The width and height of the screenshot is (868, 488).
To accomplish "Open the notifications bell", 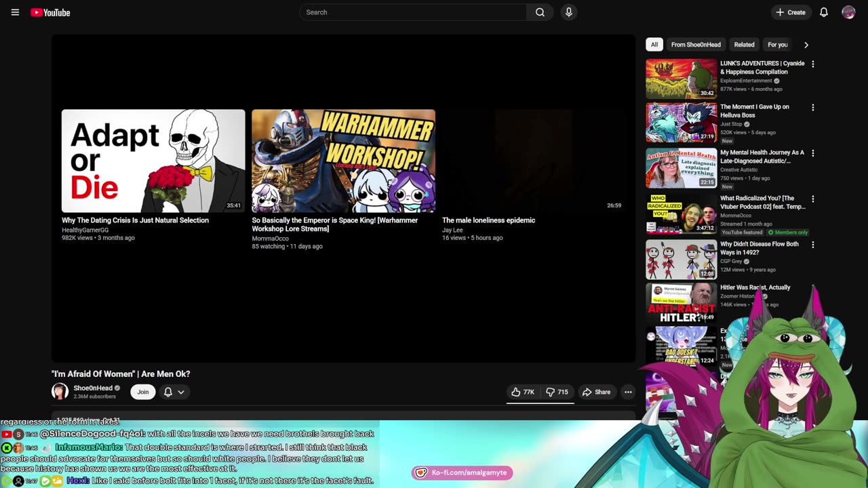I will click(x=823, y=12).
